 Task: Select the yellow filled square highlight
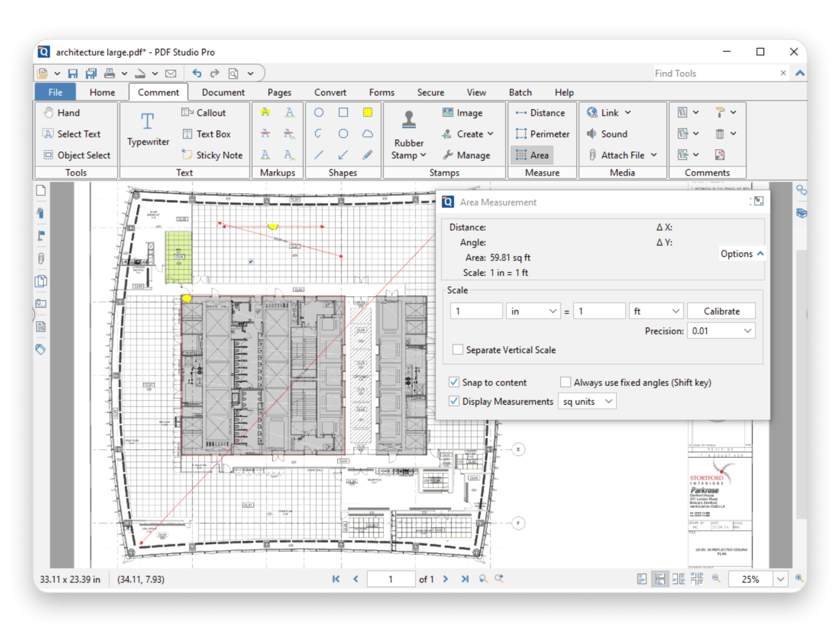pos(367,112)
